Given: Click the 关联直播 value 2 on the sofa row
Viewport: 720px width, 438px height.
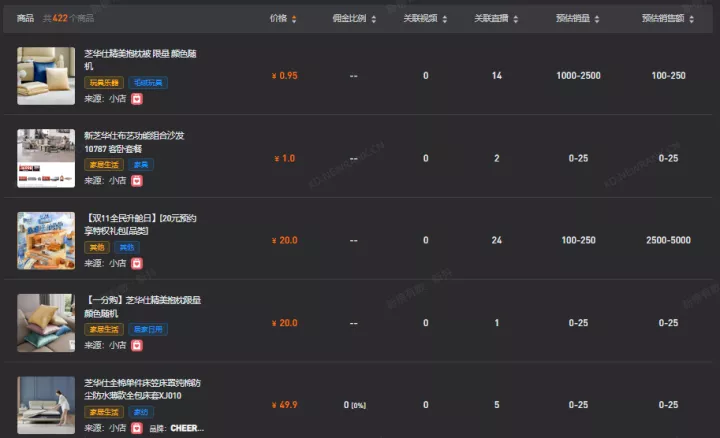Looking at the screenshot, I should point(497,158).
